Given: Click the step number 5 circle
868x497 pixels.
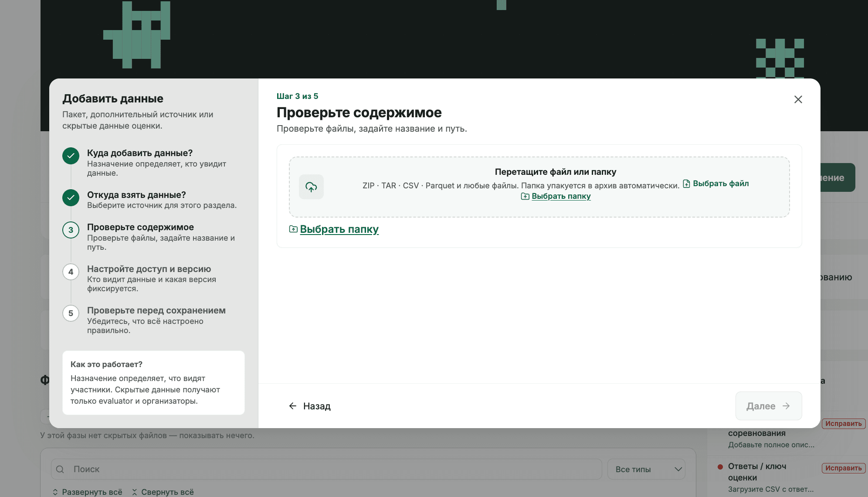Looking at the screenshot, I should click(x=71, y=313).
